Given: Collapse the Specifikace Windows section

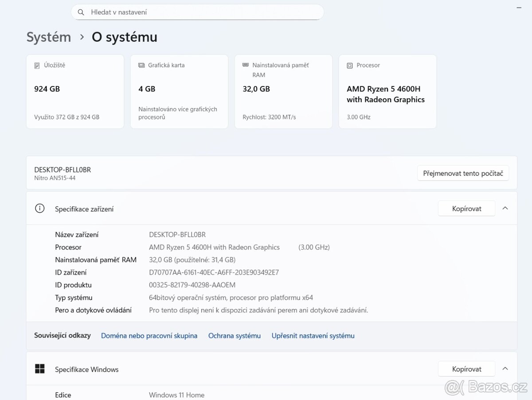Looking at the screenshot, I should click(x=505, y=369).
